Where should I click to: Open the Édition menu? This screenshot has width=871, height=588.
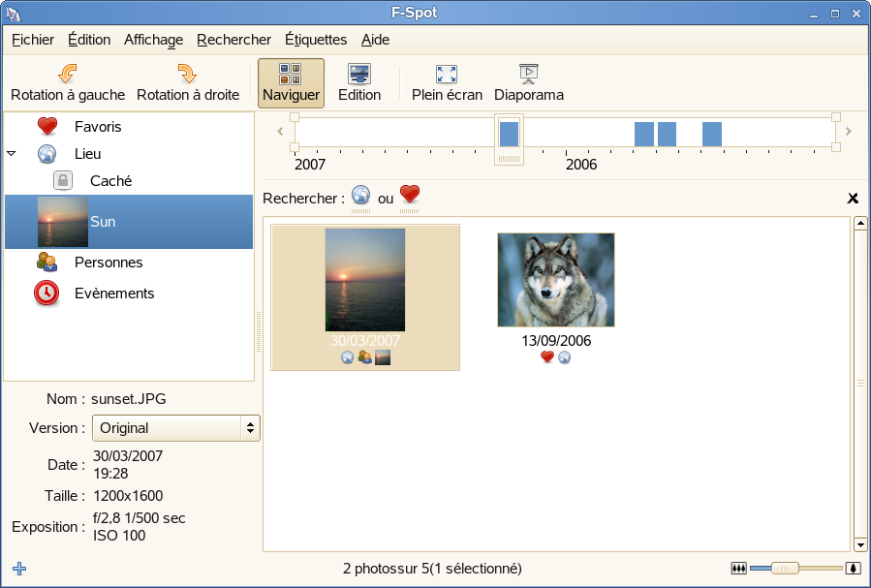click(89, 40)
